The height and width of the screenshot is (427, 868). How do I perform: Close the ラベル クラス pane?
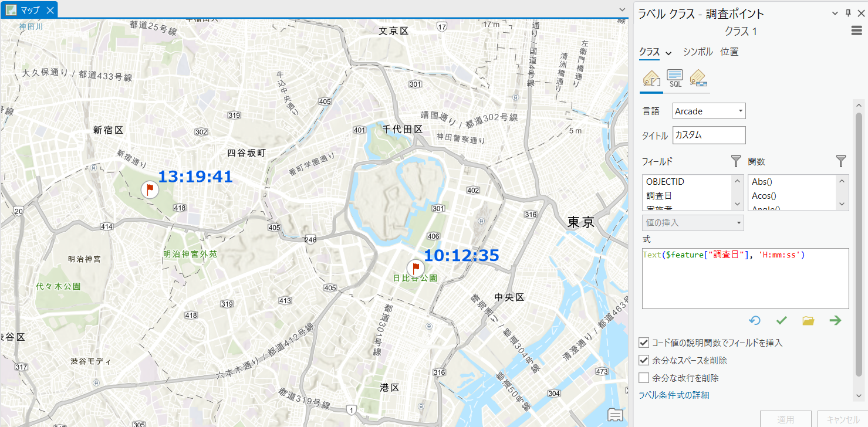pos(861,13)
